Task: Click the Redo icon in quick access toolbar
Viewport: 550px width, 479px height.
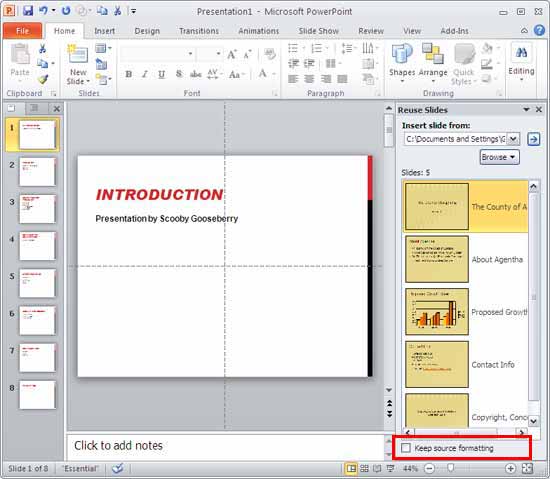Action: (x=66, y=11)
